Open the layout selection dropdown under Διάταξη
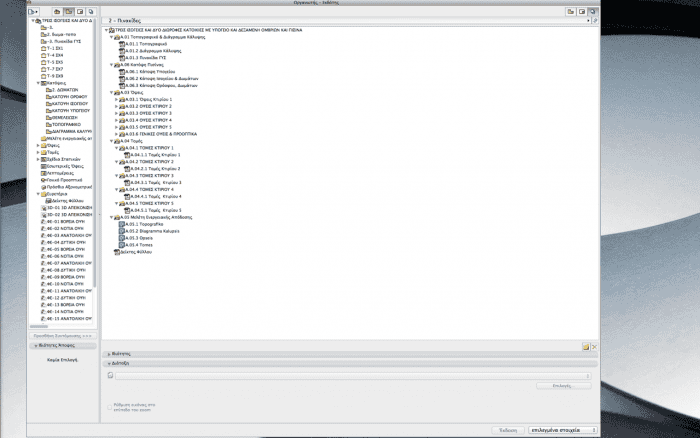The width and height of the screenshot is (700, 438). [353, 376]
